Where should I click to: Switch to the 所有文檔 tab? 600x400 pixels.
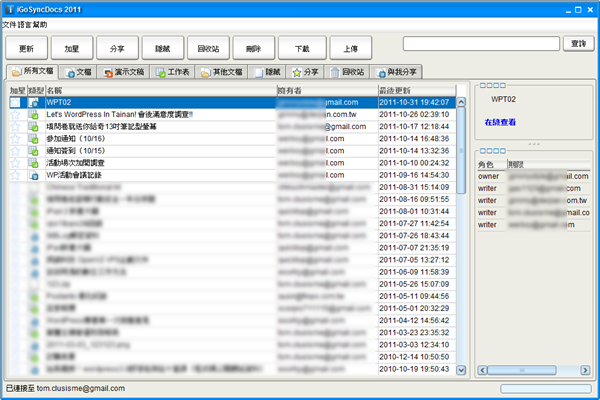click(33, 71)
